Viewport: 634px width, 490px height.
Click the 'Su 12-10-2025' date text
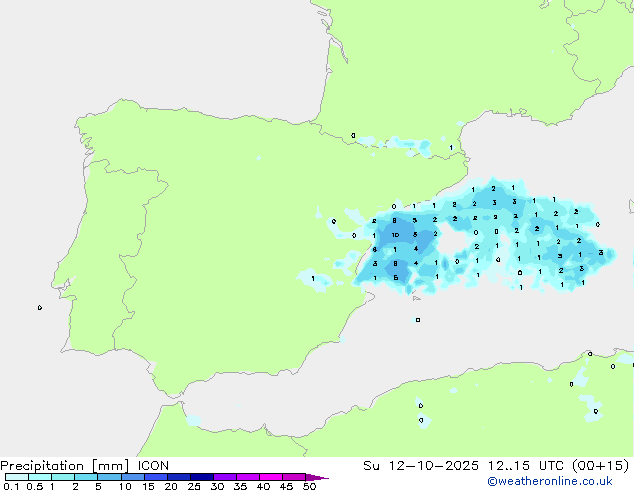(x=421, y=466)
